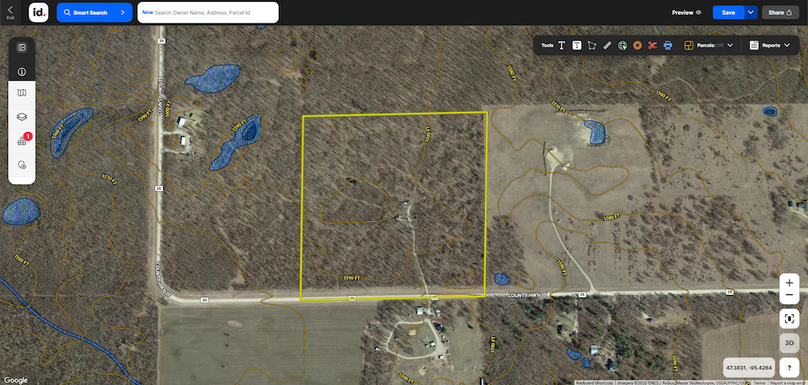Screen dimensions: 808x385
Task: Select the orange ring buffer tool
Action: tap(637, 45)
